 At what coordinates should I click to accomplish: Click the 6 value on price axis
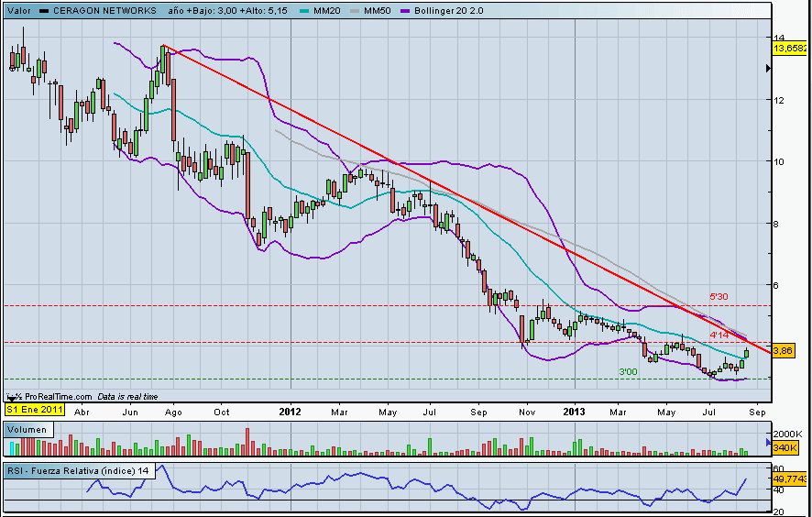coord(775,285)
